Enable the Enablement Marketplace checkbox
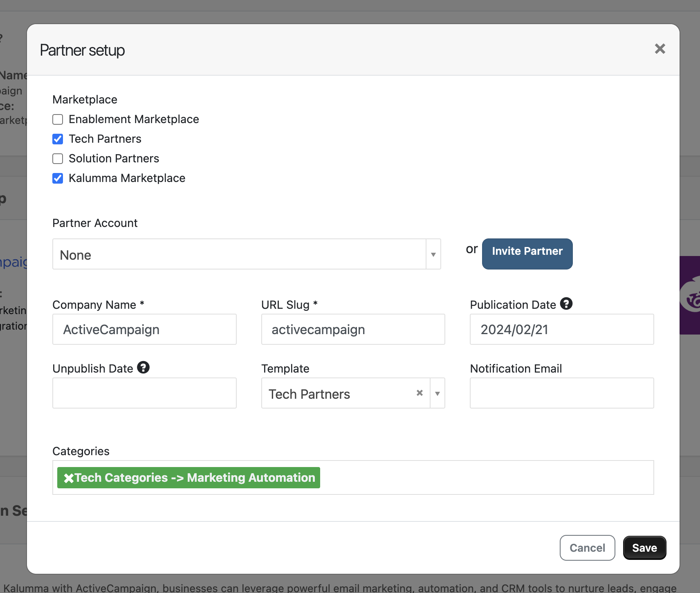Viewport: 700px width, 593px height. [58, 119]
